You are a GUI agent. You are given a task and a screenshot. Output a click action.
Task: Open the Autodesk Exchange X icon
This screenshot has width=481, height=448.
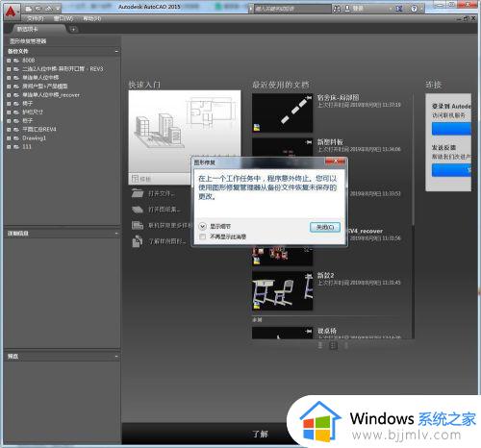tap(399, 9)
